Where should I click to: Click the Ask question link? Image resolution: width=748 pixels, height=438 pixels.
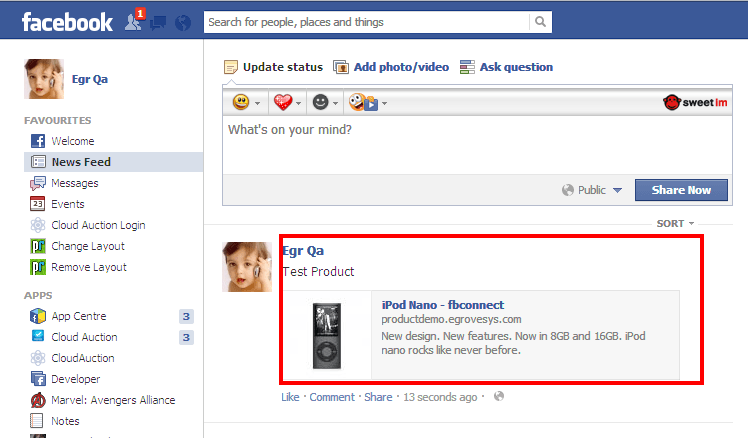(516, 67)
